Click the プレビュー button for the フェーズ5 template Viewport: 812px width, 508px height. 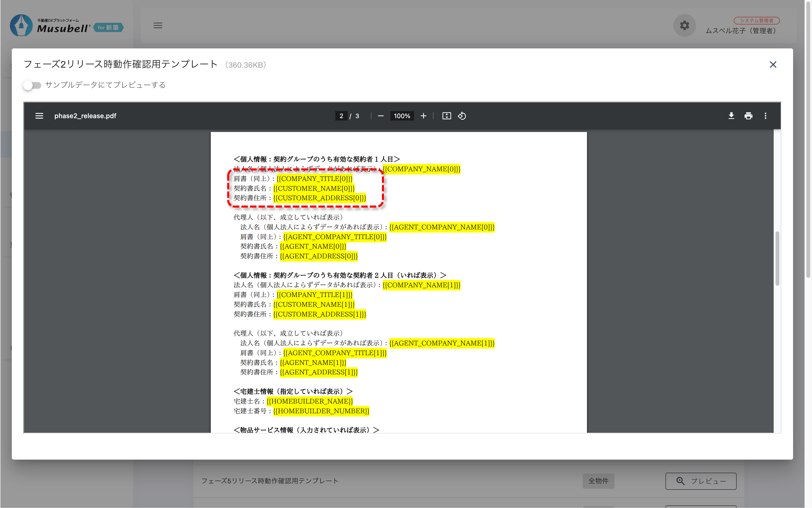pos(701,481)
